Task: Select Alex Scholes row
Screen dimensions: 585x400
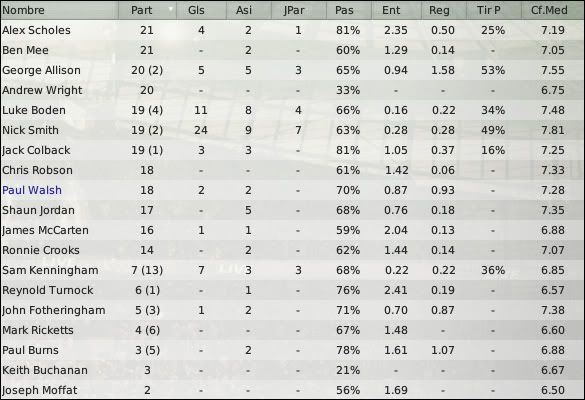Action: click(292, 30)
